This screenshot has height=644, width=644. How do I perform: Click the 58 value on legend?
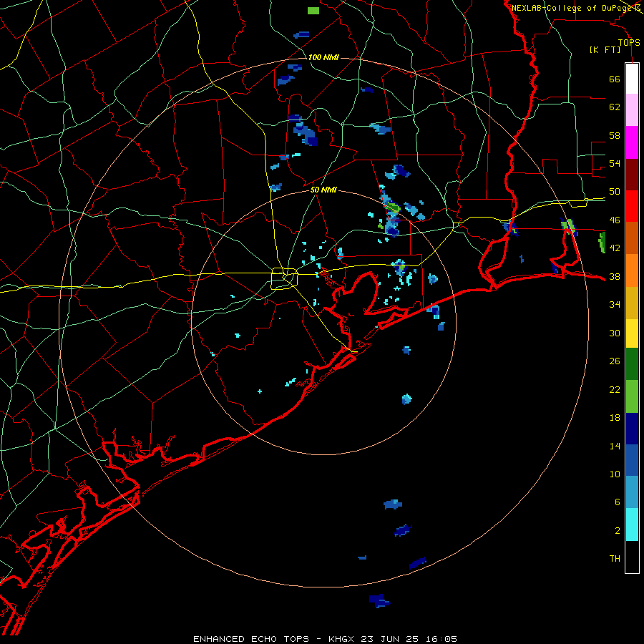tap(615, 135)
